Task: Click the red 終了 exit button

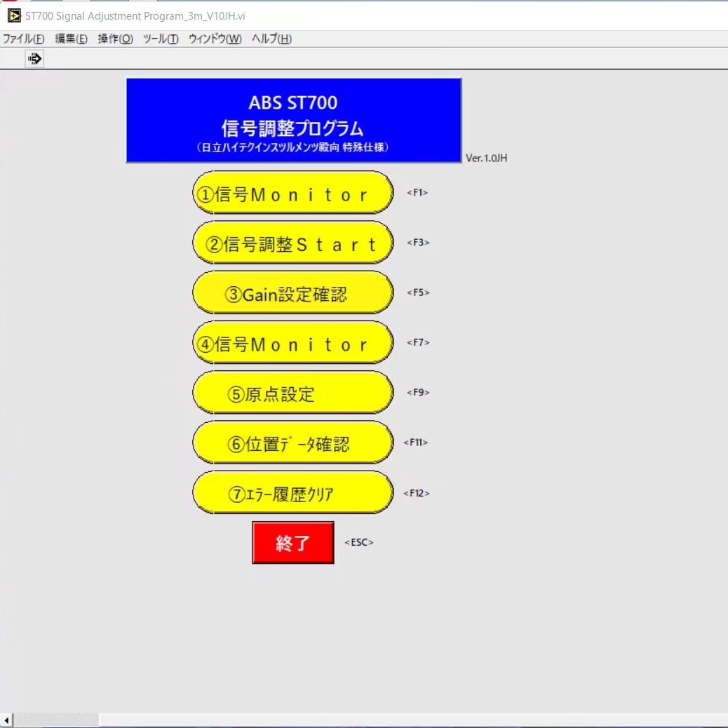Action: pos(293,543)
